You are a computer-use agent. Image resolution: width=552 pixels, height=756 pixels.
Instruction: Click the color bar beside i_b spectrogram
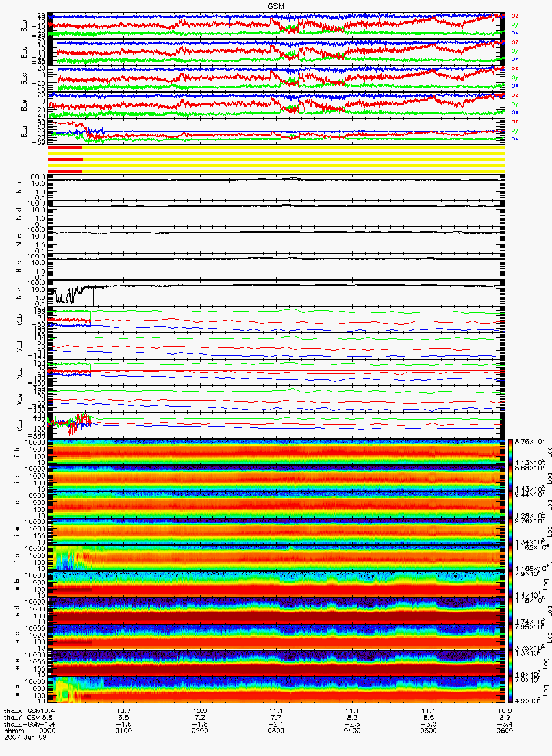(x=510, y=452)
